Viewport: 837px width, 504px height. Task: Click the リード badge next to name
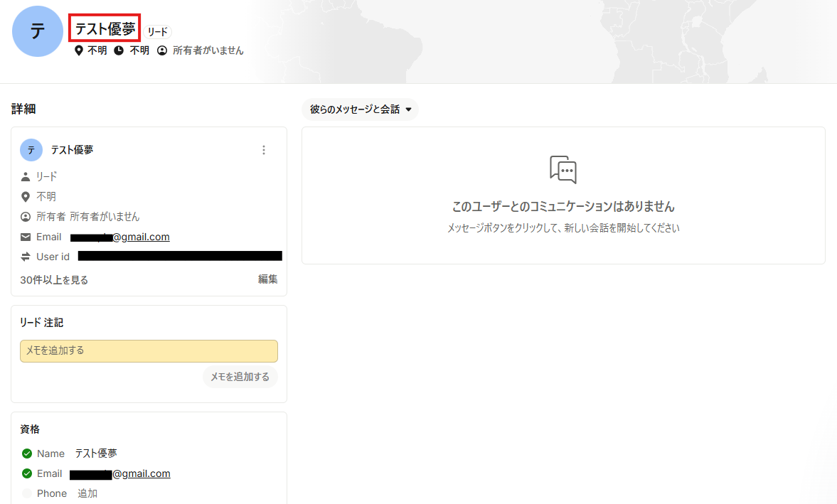[x=157, y=32]
